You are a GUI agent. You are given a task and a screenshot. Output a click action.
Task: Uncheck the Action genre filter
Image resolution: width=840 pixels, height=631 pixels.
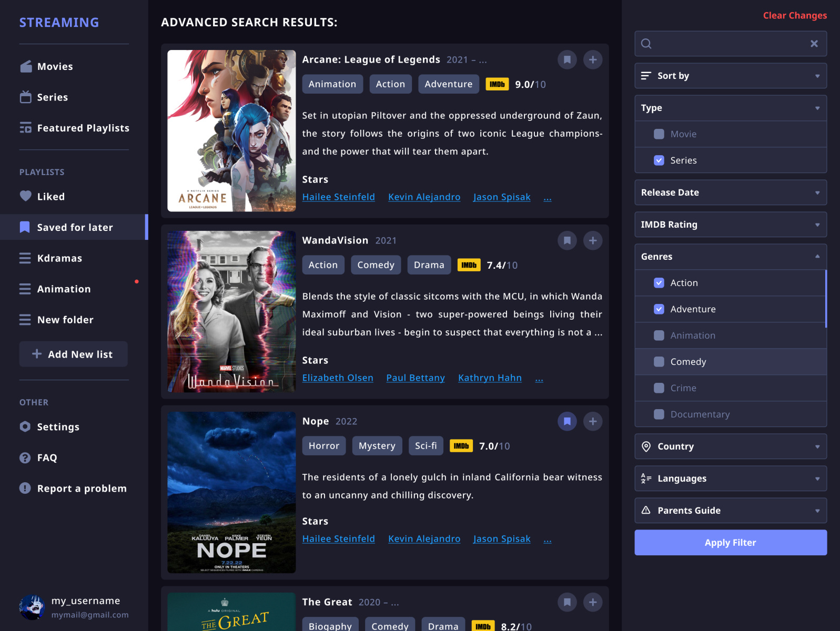659,283
